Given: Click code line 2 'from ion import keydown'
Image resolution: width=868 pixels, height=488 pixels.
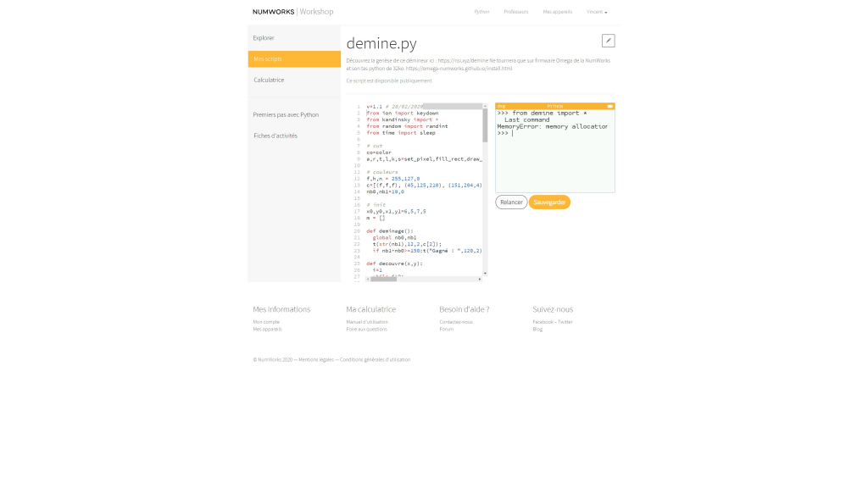Looking at the screenshot, I should coord(403,114).
